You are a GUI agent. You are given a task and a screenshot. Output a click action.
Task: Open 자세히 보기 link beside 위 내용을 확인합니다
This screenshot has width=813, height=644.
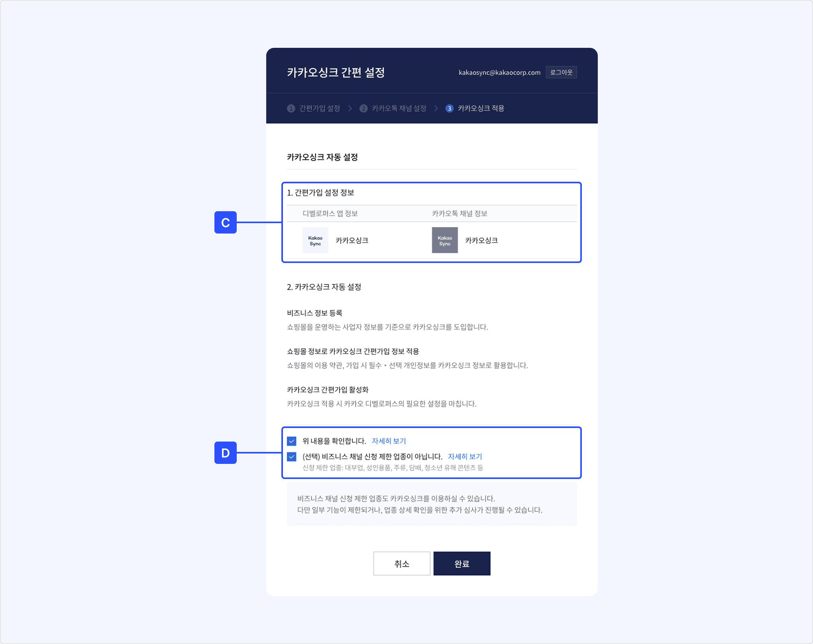[389, 441]
